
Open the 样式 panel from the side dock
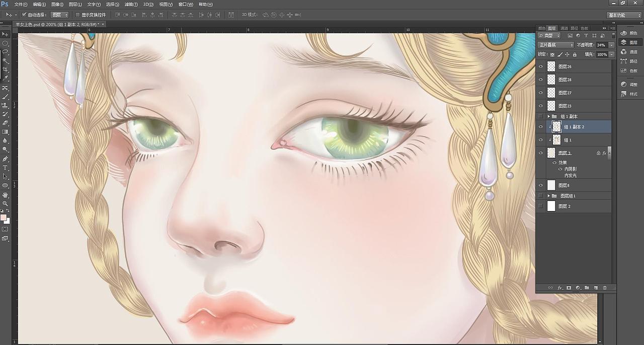[x=629, y=94]
